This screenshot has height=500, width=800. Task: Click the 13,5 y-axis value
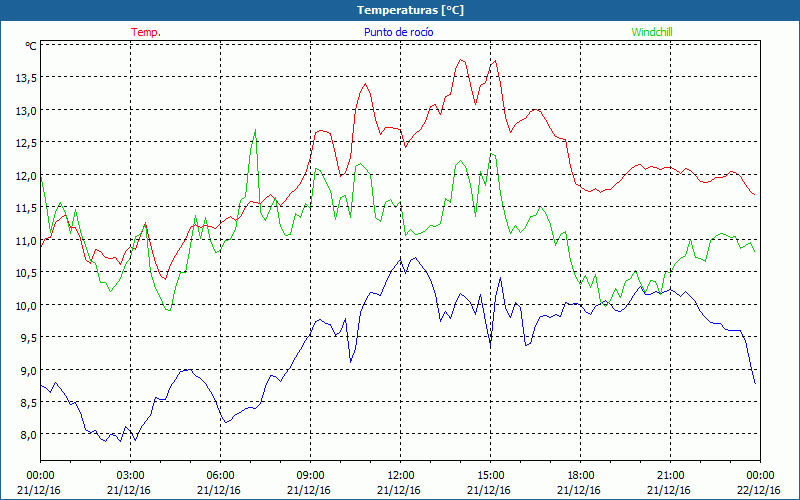26,78
